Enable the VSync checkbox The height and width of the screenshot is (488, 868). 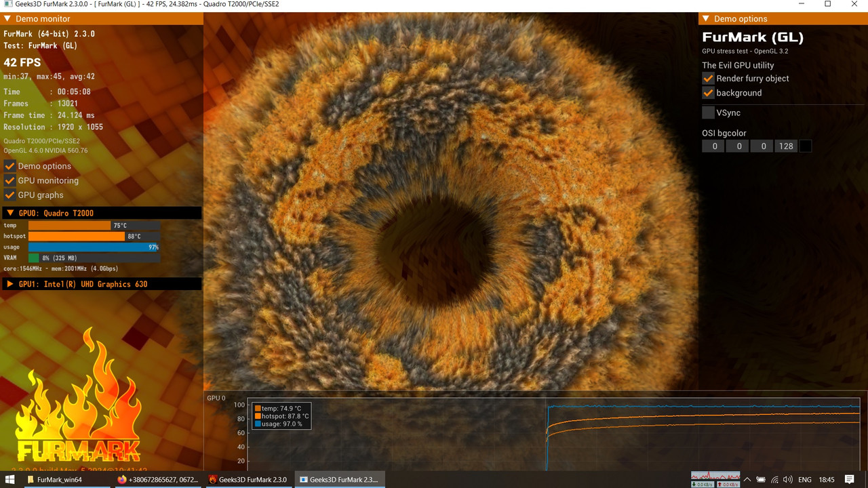tap(708, 113)
